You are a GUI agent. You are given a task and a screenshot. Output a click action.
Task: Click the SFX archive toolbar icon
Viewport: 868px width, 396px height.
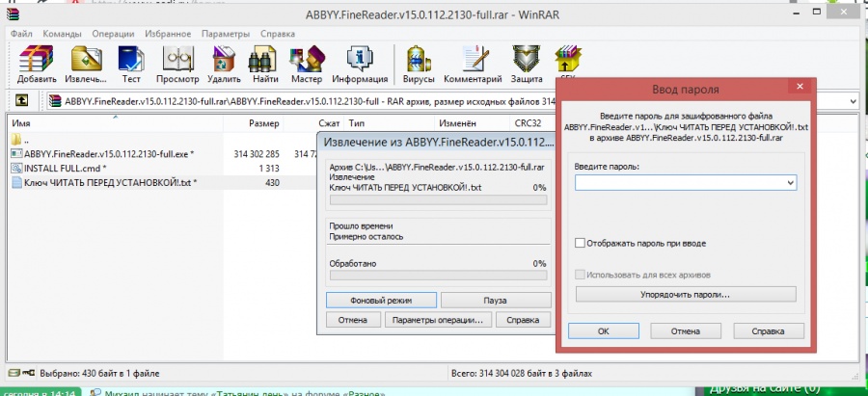(x=568, y=63)
